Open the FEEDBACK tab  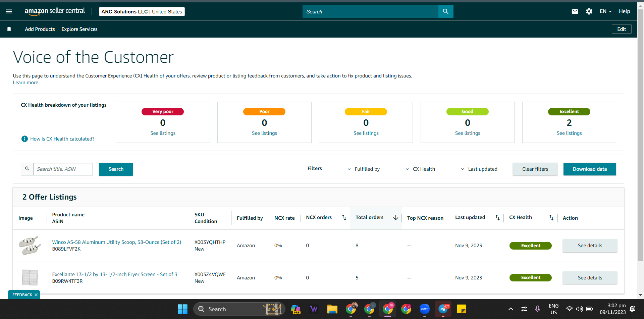point(22,295)
